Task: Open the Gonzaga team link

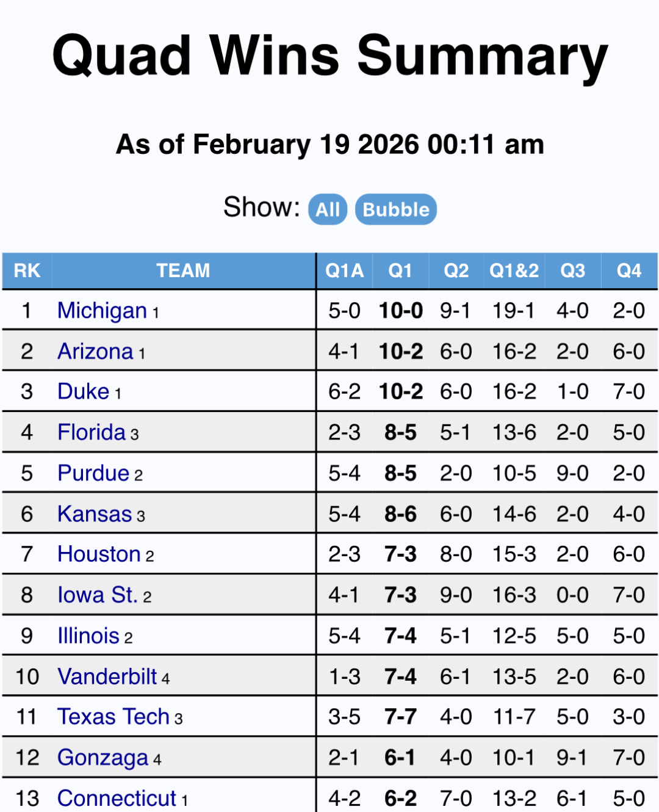Action: click(103, 758)
